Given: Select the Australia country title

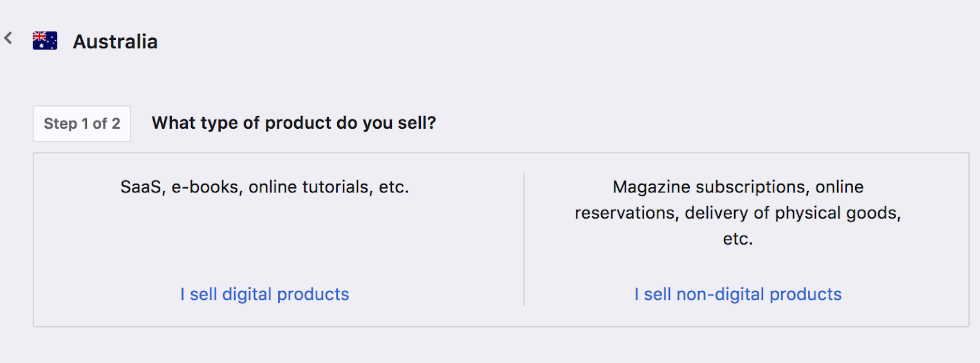Looking at the screenshot, I should click(x=115, y=42).
